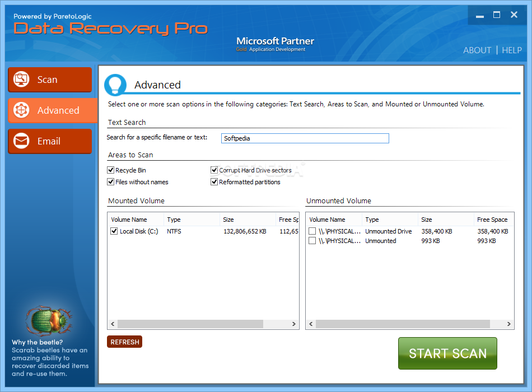Click the REFRESH button
The height and width of the screenshot is (392, 532).
click(x=124, y=342)
